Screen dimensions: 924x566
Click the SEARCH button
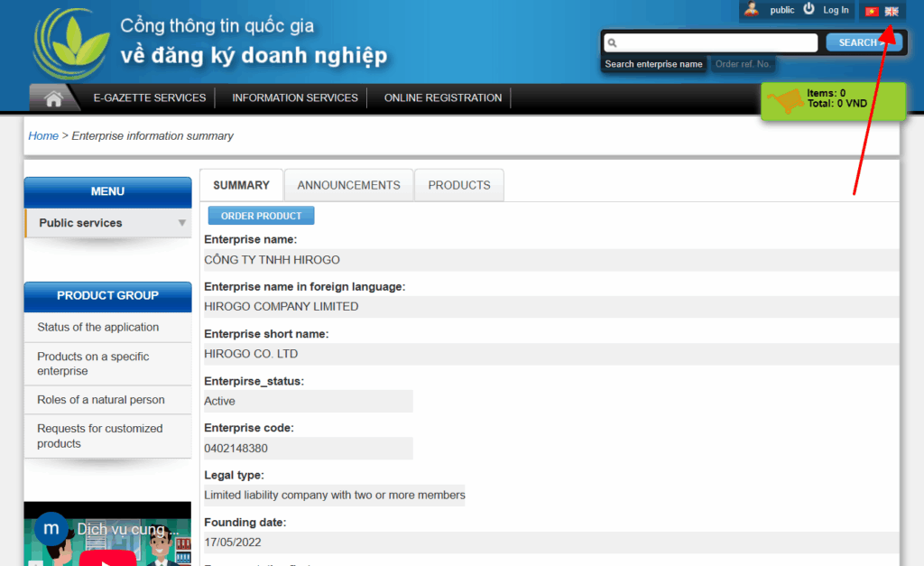(x=864, y=42)
